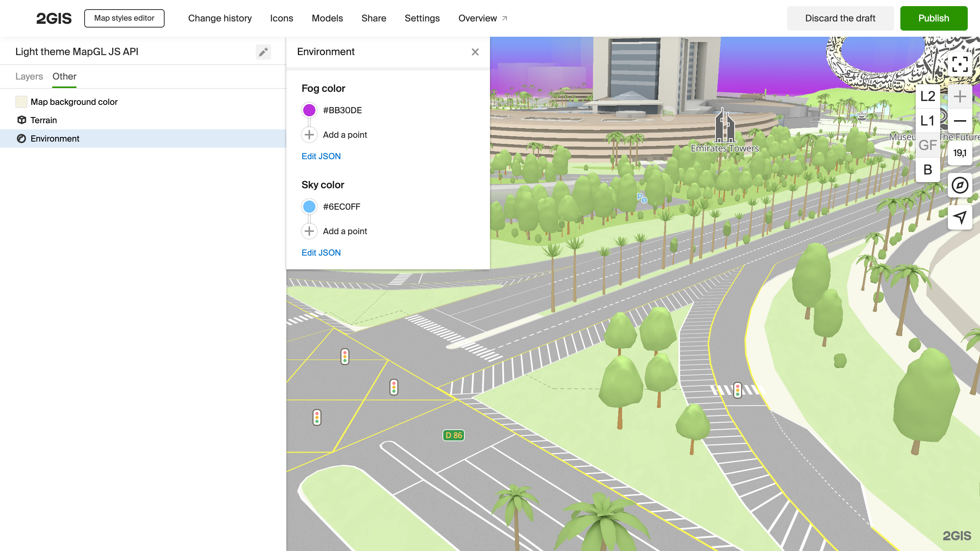Click the fullscreen map icon
The image size is (980, 551).
[960, 64]
